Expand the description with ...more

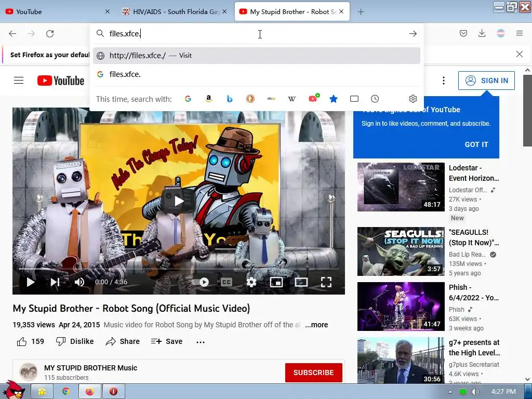316,325
